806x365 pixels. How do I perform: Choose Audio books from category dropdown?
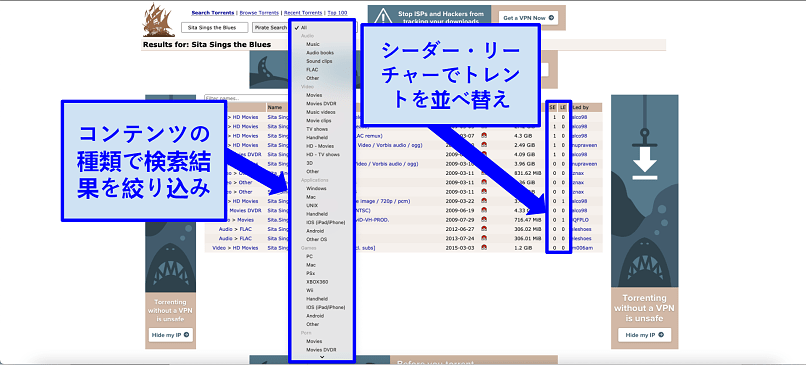321,52
